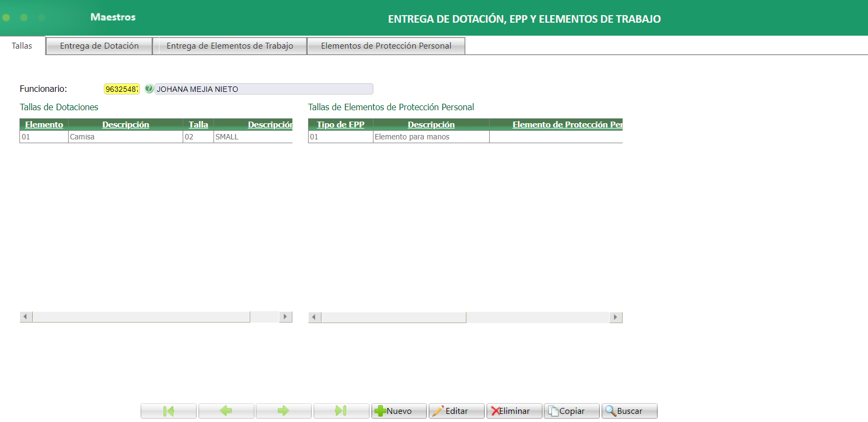Open Entrega de Elementos de Trabajo tab
This screenshot has height=422, width=868.
click(x=230, y=46)
